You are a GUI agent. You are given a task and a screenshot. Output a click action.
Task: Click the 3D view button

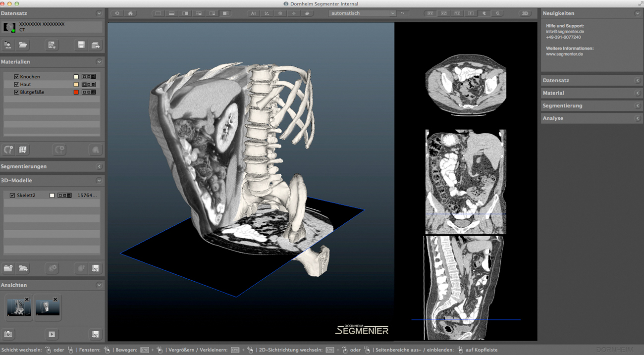[525, 13]
